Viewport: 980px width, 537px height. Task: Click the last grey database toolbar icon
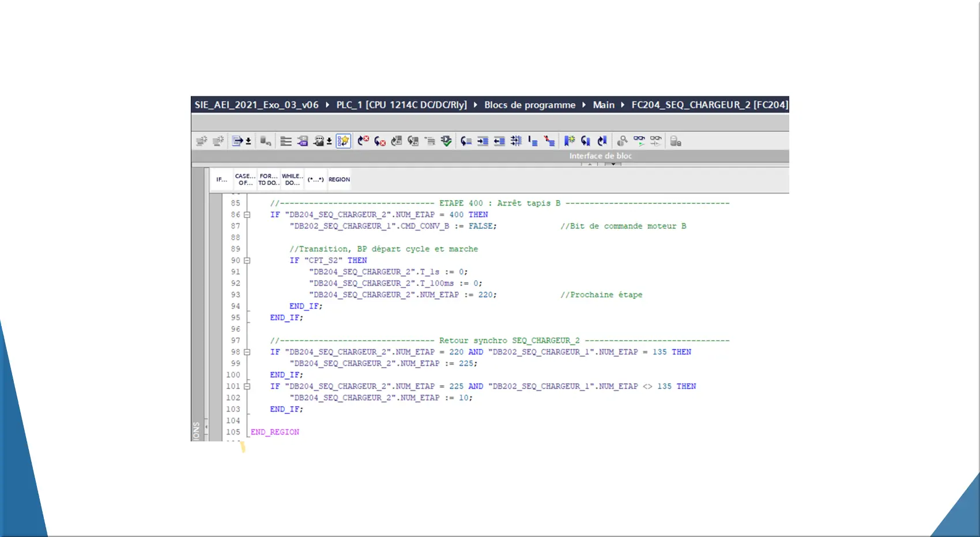click(x=676, y=141)
